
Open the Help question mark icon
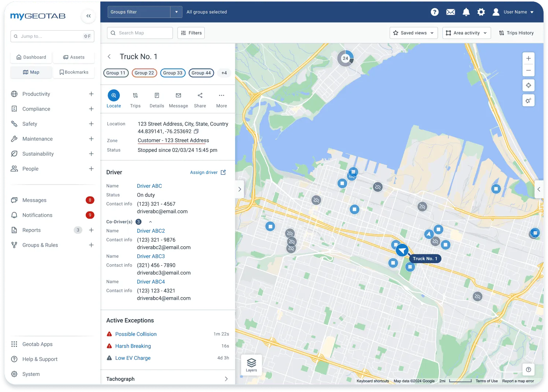tap(434, 12)
